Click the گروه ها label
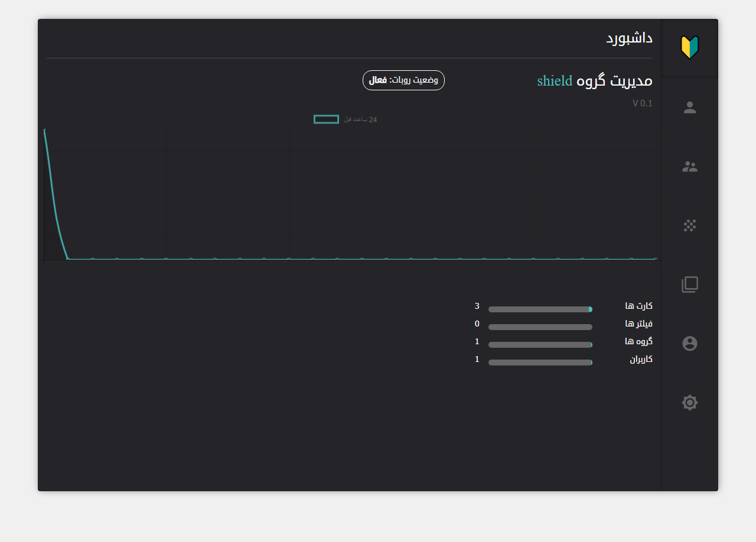This screenshot has width=756, height=542. click(x=639, y=341)
